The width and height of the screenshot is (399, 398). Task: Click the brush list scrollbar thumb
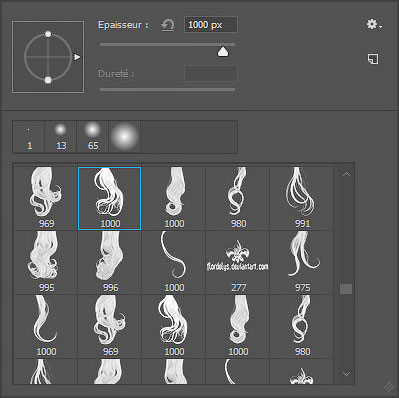pyautogui.click(x=346, y=289)
